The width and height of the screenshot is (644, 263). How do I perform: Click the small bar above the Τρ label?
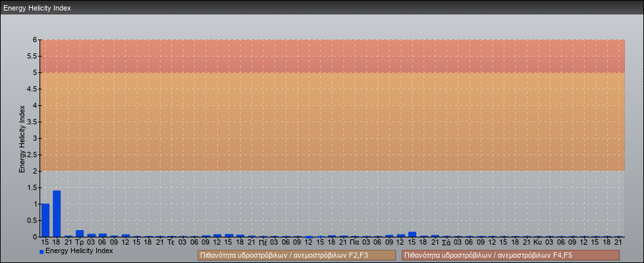[80, 233]
